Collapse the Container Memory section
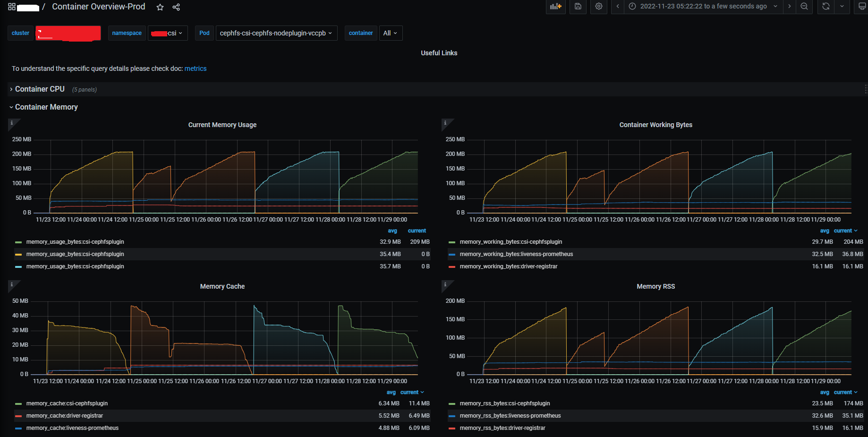The height and width of the screenshot is (437, 868). coord(46,107)
